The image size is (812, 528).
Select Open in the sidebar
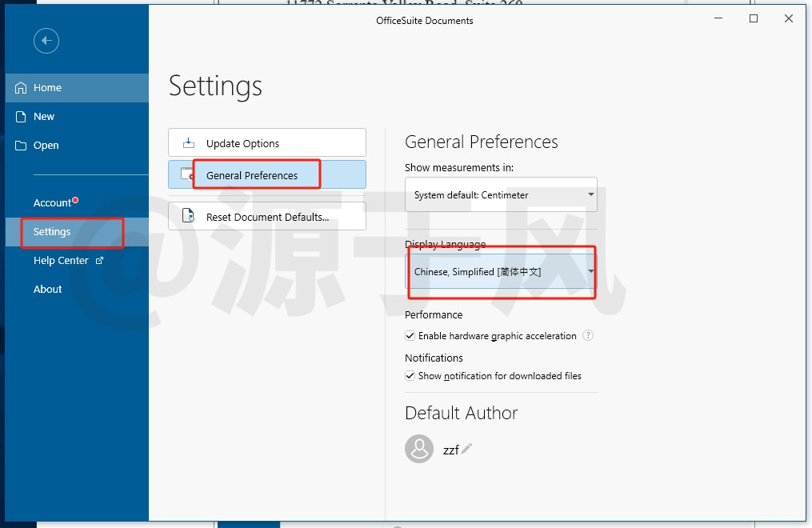(x=77, y=146)
